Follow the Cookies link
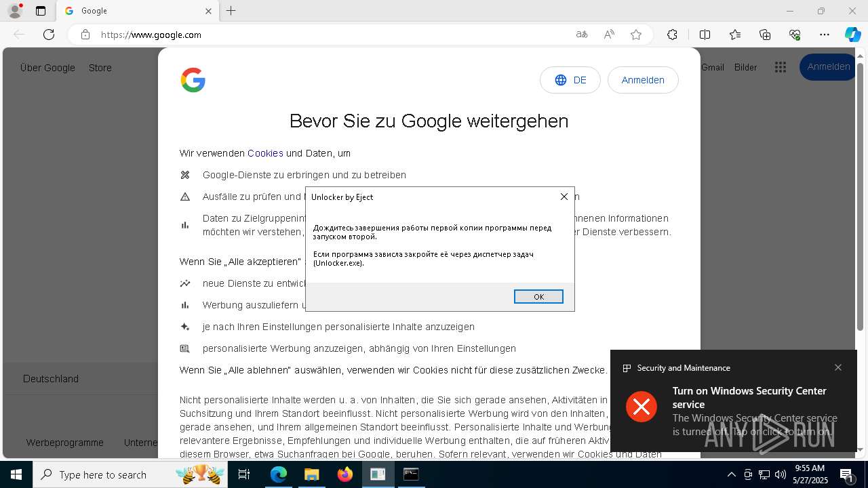 (x=265, y=153)
